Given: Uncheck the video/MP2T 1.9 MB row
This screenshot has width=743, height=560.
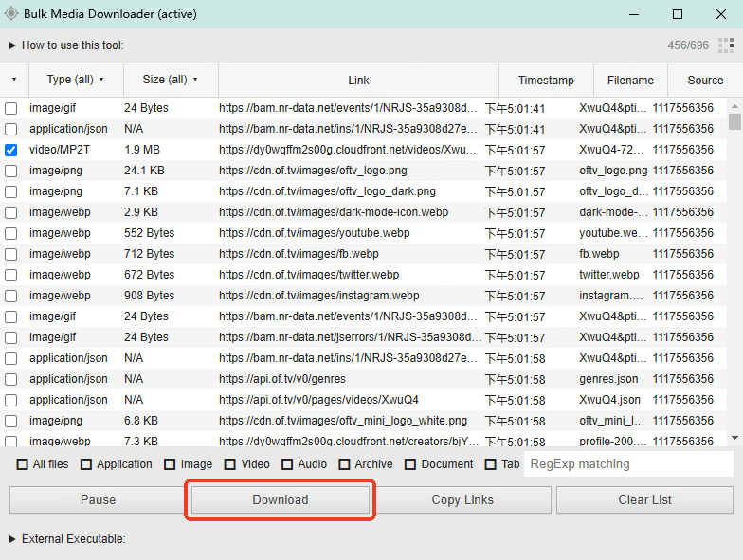Looking at the screenshot, I should pyautogui.click(x=11, y=150).
